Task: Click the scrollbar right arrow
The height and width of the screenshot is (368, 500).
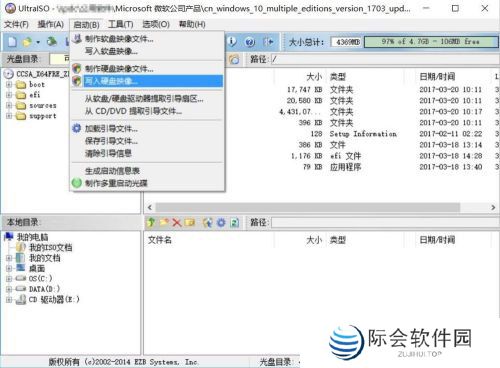Action: pyautogui.click(x=493, y=207)
